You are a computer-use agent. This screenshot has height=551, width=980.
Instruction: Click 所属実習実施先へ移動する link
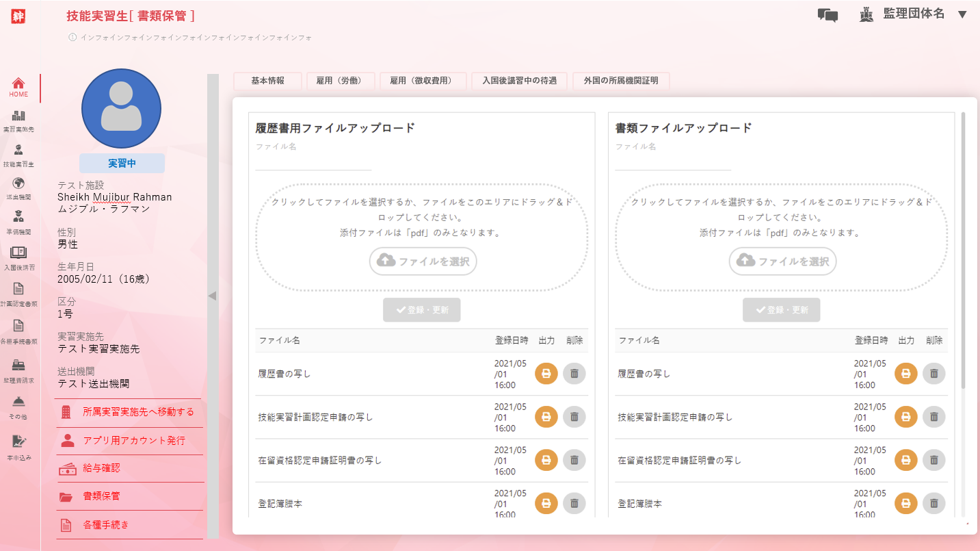(138, 412)
